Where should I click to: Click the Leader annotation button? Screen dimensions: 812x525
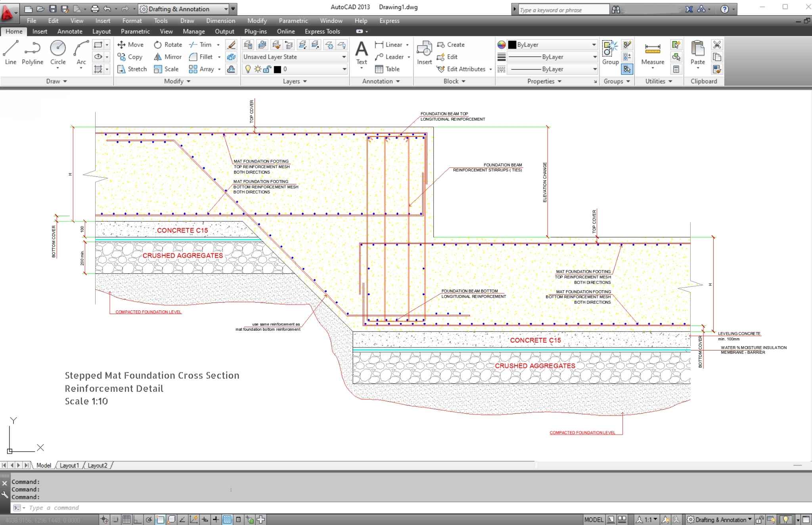393,57
